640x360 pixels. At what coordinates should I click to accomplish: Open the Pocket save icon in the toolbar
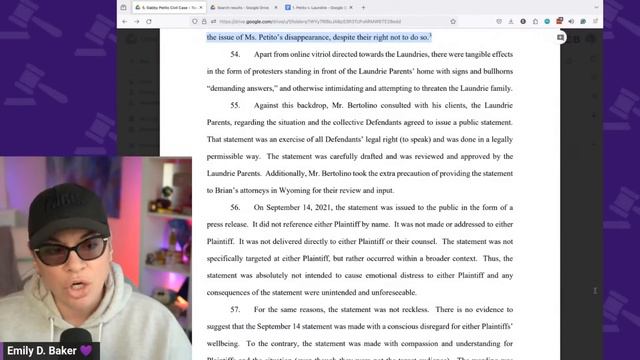(499, 21)
